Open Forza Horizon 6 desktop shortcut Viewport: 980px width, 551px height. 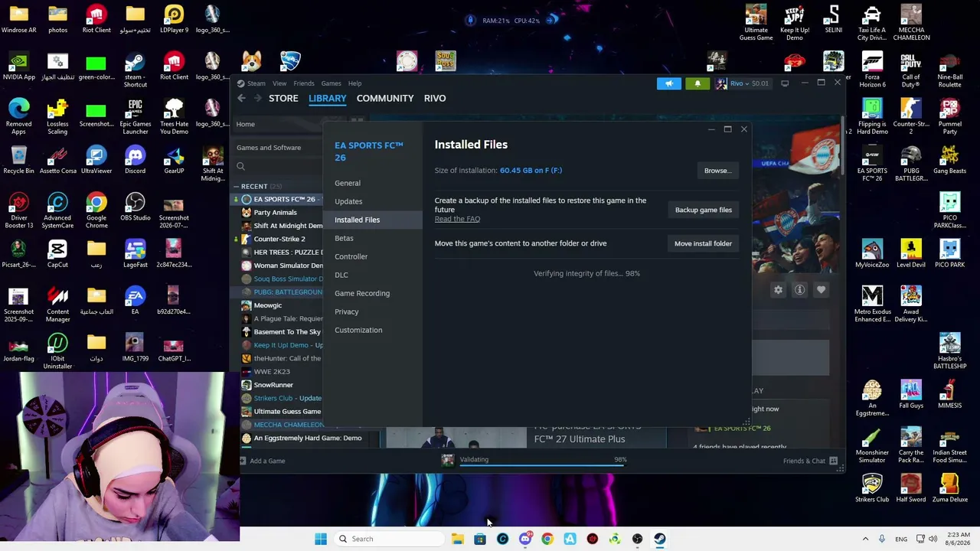872,70
